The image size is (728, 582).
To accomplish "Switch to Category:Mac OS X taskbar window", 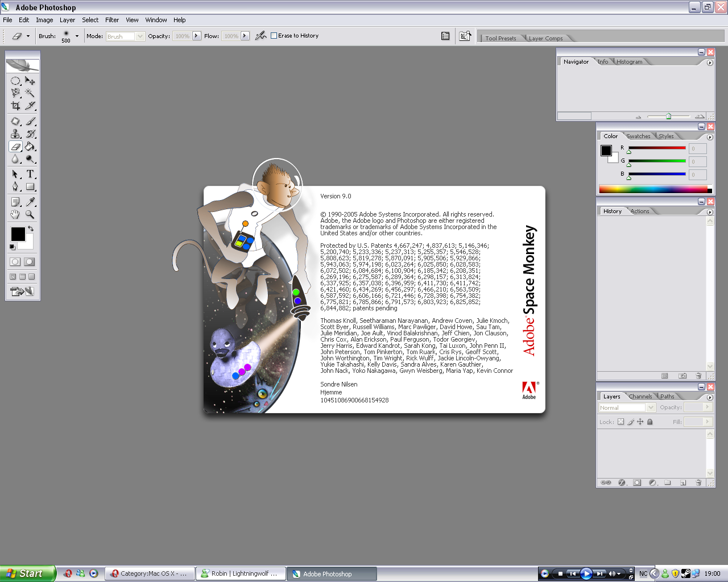I will pos(150,573).
